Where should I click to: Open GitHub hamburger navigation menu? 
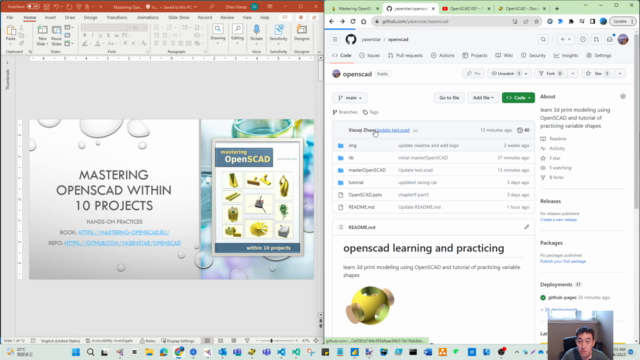click(335, 39)
